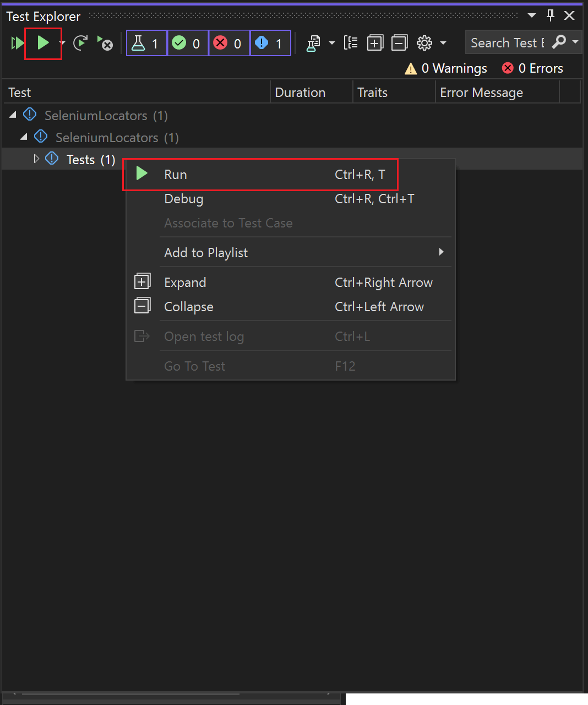The width and height of the screenshot is (588, 705).
Task: Open the Run button dropdown arrow
Action: tap(62, 43)
